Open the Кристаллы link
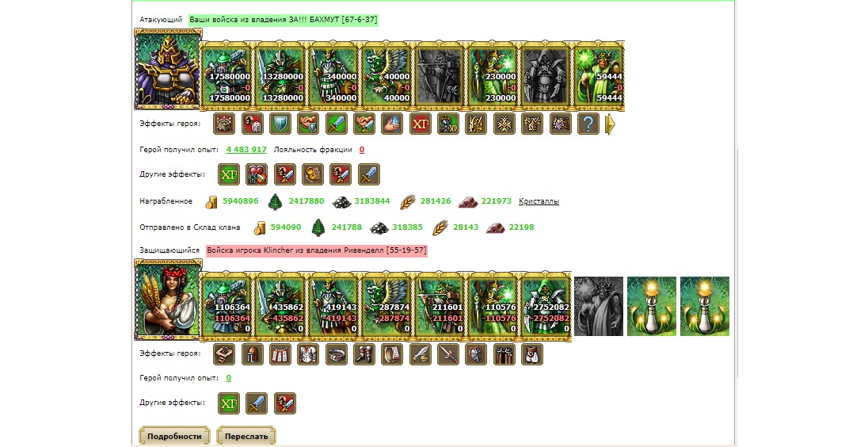The width and height of the screenshot is (868, 447). [539, 201]
